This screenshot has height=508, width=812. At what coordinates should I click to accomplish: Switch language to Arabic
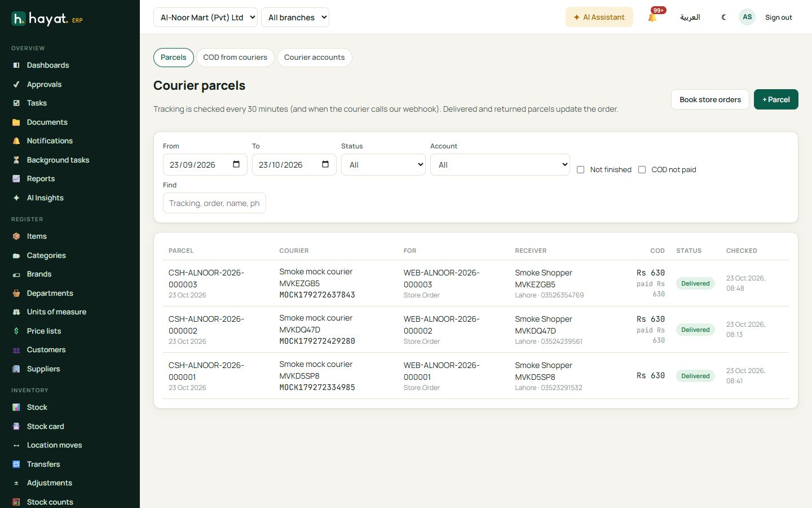[690, 17]
